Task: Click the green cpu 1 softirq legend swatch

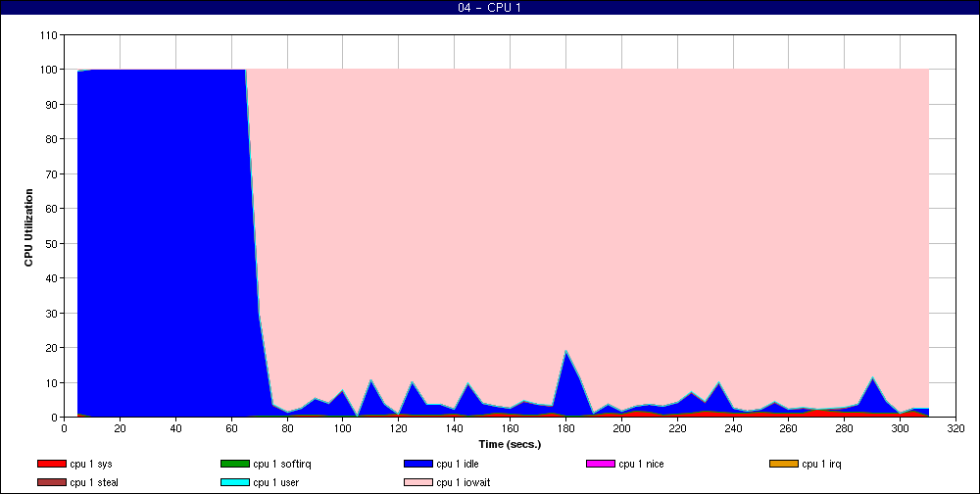Action: [234, 464]
